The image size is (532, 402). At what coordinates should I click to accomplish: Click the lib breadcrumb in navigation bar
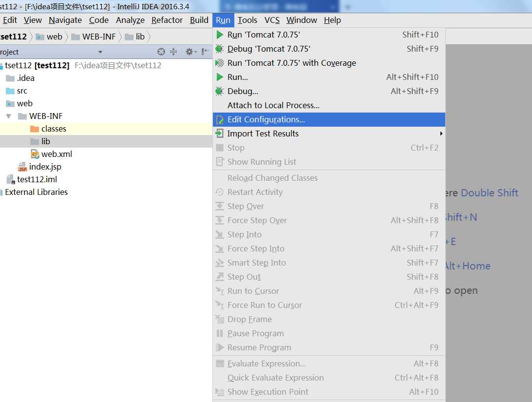(135, 37)
